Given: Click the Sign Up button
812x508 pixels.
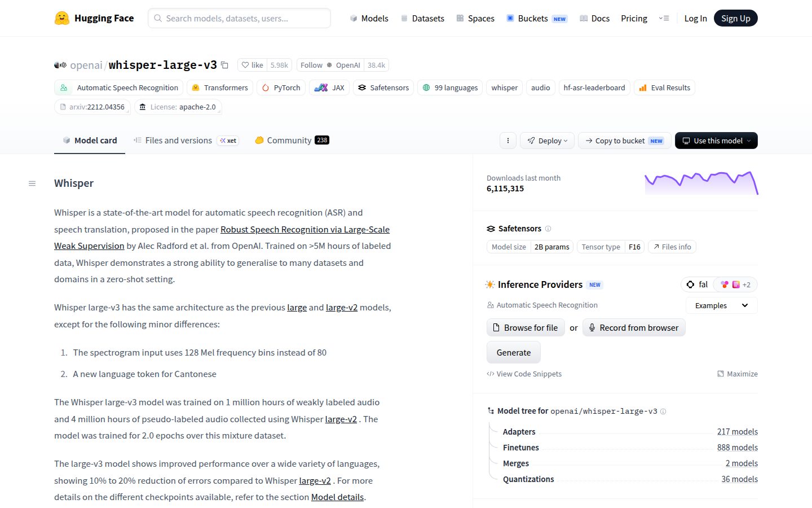Looking at the screenshot, I should click(x=735, y=18).
